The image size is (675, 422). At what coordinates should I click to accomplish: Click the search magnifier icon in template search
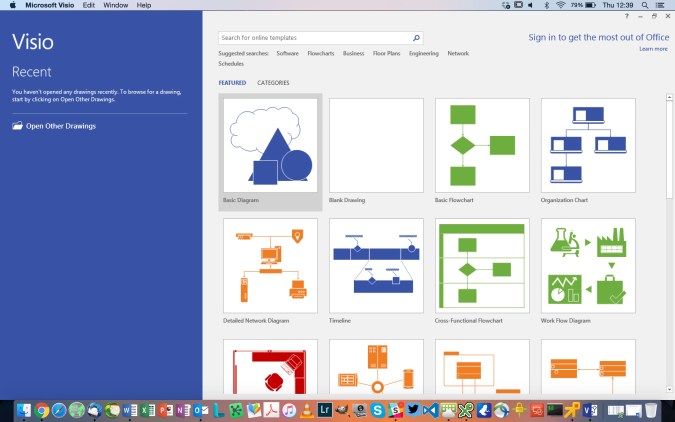tap(416, 38)
